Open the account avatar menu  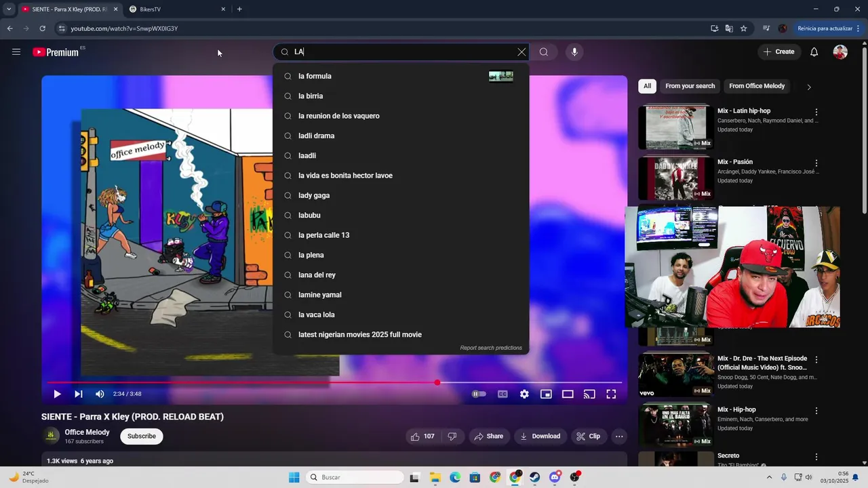pyautogui.click(x=840, y=52)
